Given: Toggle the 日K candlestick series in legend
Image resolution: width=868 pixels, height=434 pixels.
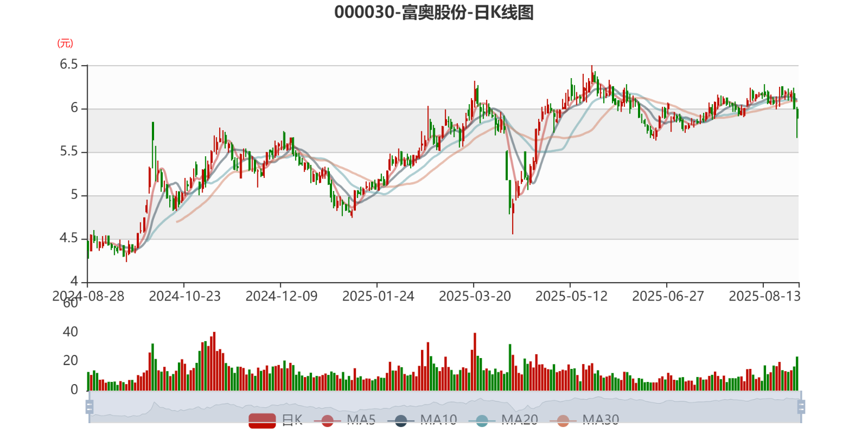Looking at the screenshot, I should tap(276, 420).
